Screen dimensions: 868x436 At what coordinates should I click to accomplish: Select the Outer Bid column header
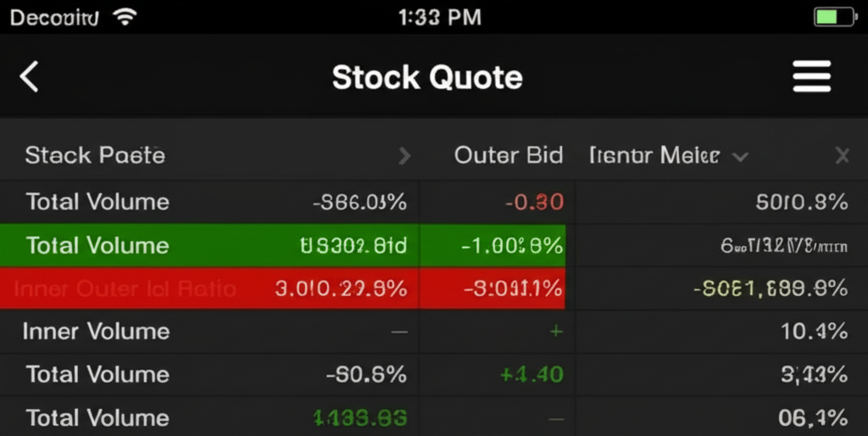pos(509,155)
